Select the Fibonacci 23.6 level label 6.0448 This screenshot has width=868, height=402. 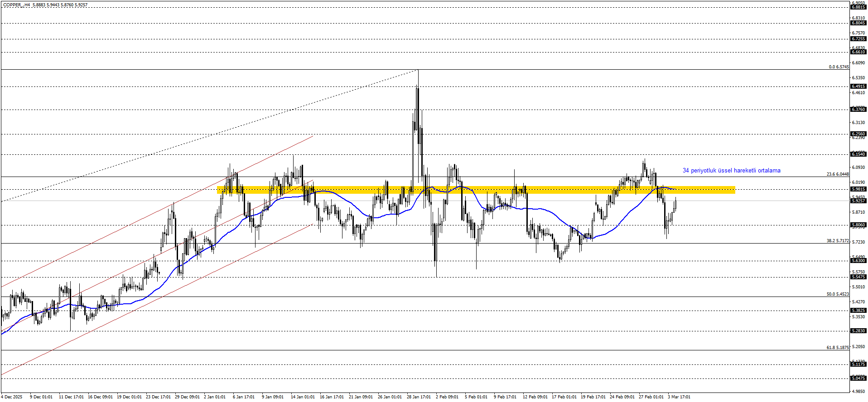tap(837, 174)
